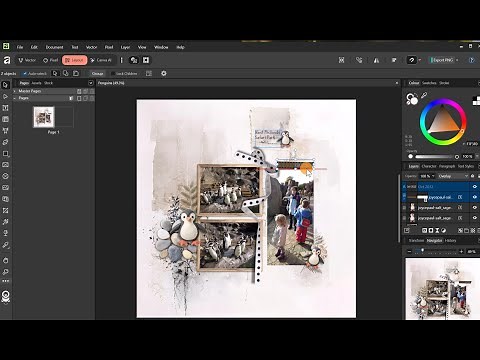Click the flip horizontal icon in top toolbar
The image size is (480, 360).
click(376, 60)
